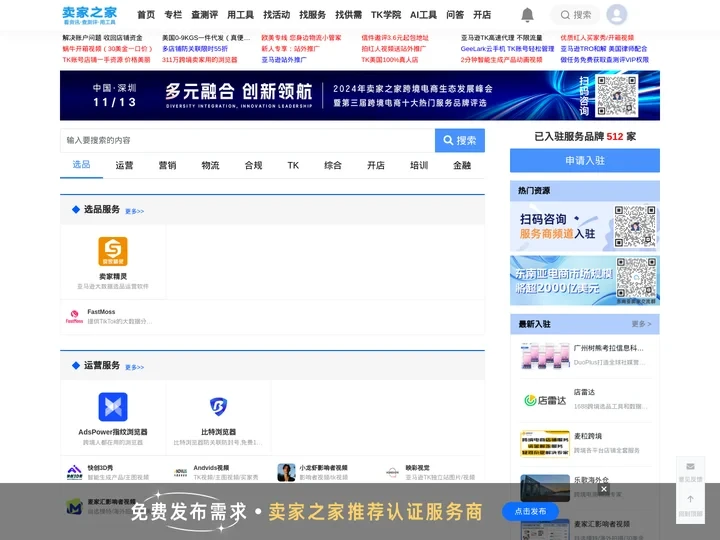Switch to the 合规 tab
The width and height of the screenshot is (720, 540).
(253, 165)
